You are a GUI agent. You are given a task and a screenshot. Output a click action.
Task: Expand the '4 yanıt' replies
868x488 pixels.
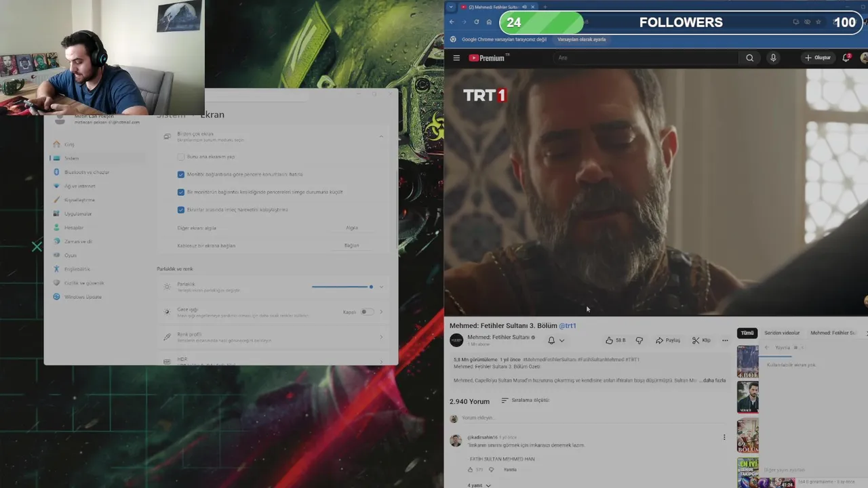[479, 485]
